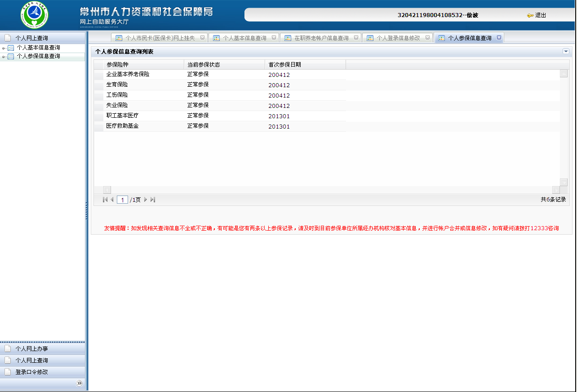Click the grid icon on 个人参保信息查询 tab
Viewport: 577px width, 392px height.
(442, 38)
